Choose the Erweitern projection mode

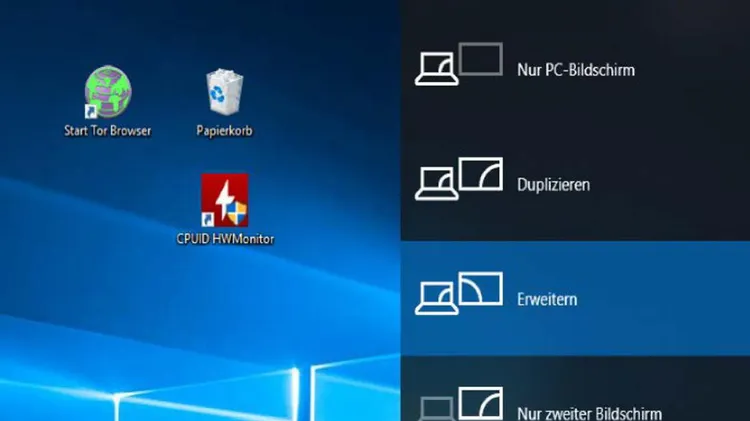(x=575, y=299)
